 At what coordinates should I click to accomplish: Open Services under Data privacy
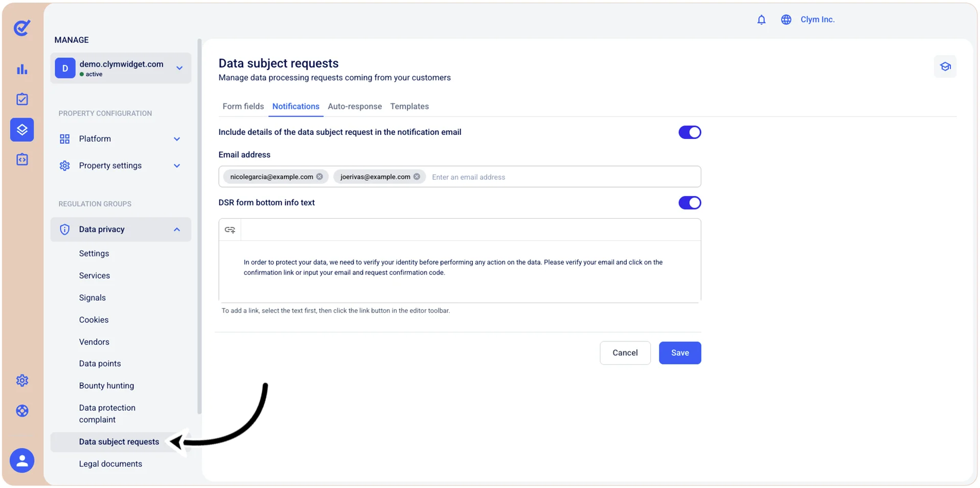click(x=95, y=275)
